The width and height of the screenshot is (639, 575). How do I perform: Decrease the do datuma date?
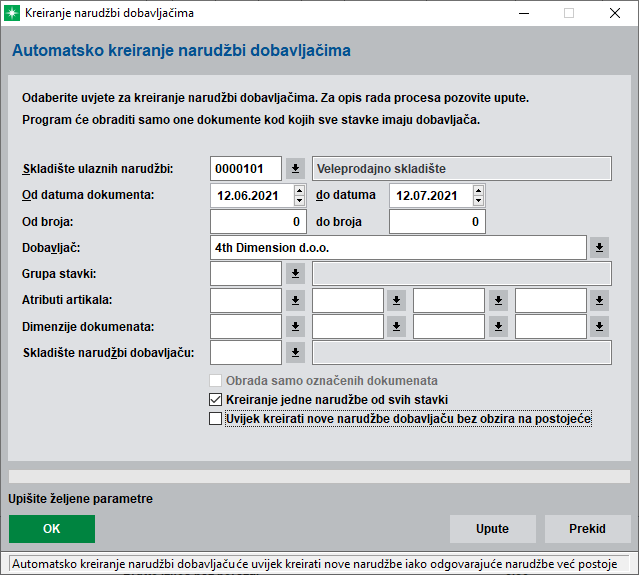[478, 200]
